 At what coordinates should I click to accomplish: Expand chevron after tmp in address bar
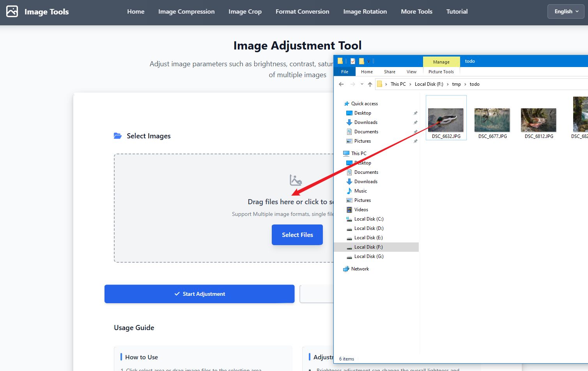(x=465, y=84)
